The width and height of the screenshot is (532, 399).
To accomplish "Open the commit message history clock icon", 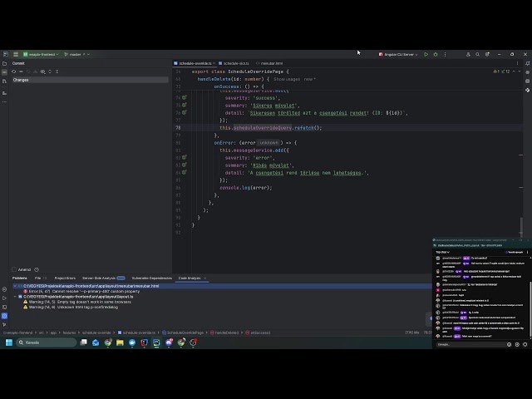I will (x=37, y=269).
